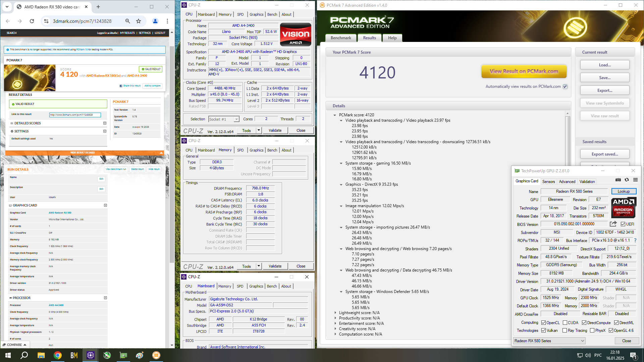
Task: Click the MY RESULTS link on 3dmark
Action: tap(127, 33)
